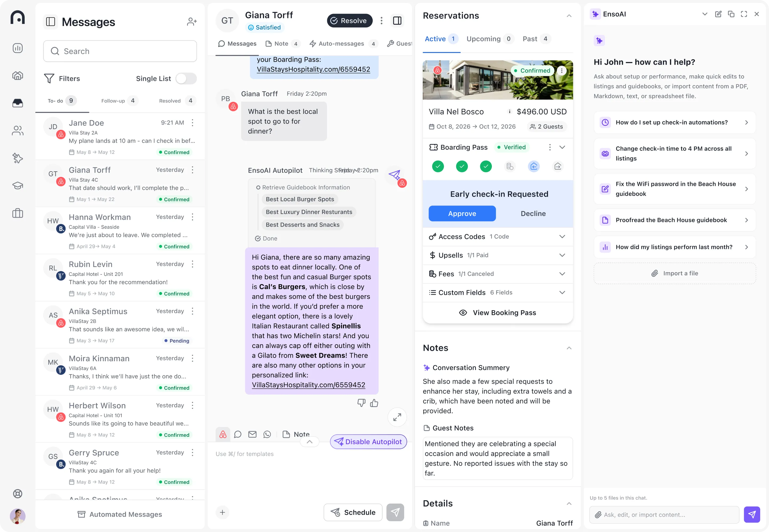Screen dimensions: 769x532
Task: Open the guests people icon in sidebar
Action: tap(18, 131)
